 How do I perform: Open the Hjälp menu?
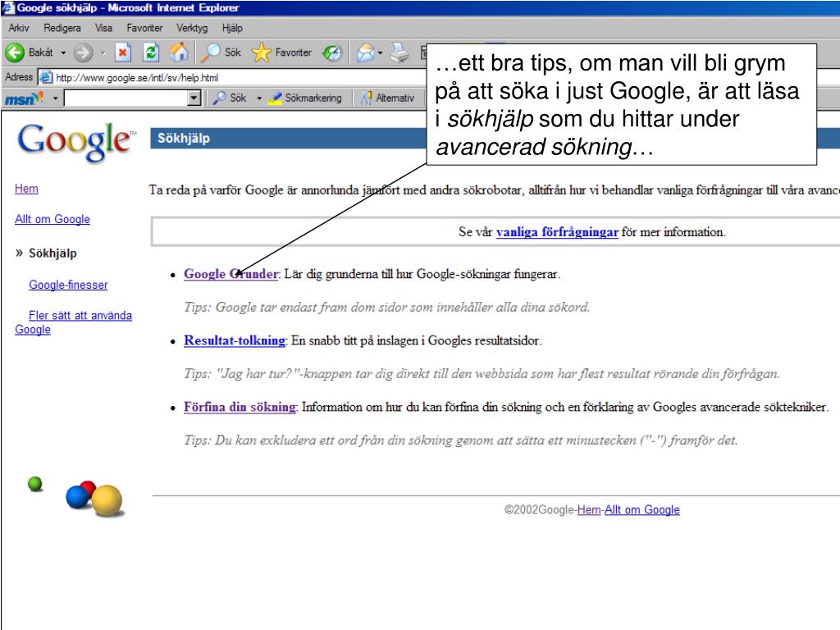click(x=232, y=28)
